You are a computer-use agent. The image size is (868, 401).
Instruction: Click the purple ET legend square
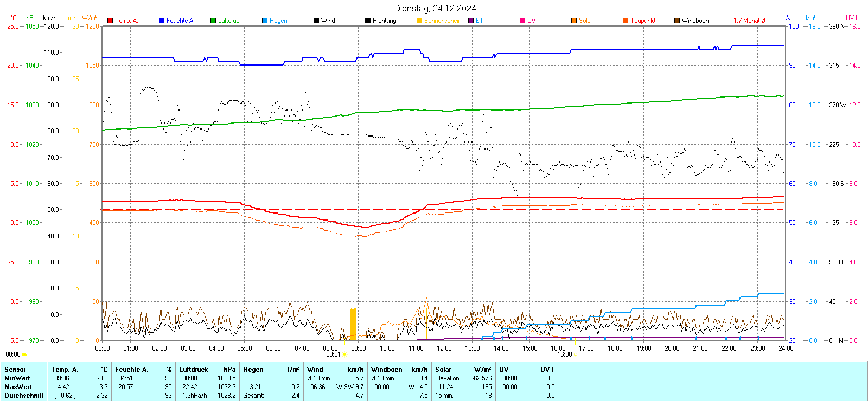tap(471, 21)
